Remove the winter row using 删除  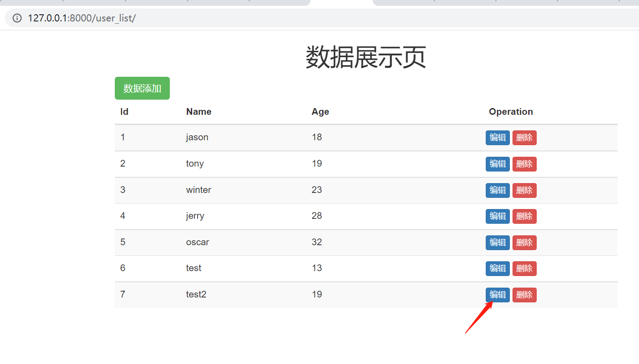(524, 190)
